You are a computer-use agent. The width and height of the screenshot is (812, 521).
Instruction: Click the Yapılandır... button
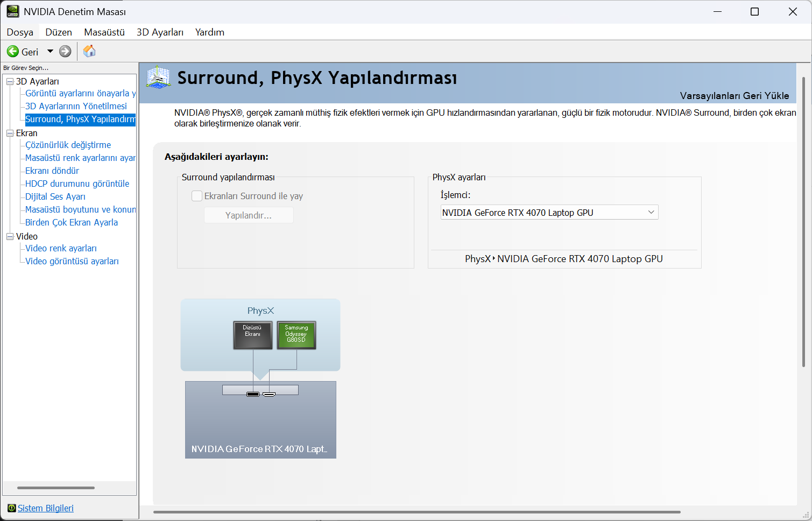pyautogui.click(x=249, y=215)
